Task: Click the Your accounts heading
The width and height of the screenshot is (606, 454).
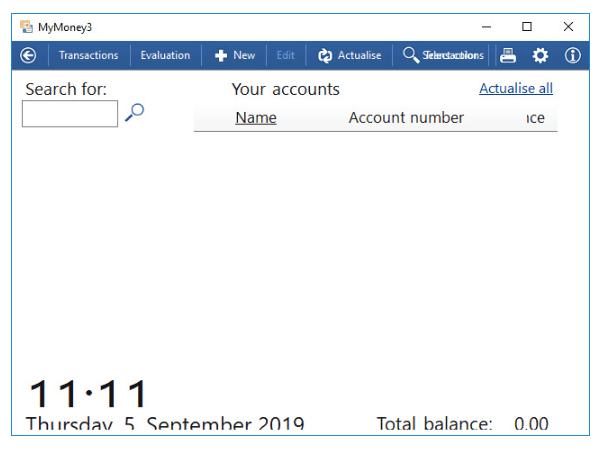Action: pos(286,89)
